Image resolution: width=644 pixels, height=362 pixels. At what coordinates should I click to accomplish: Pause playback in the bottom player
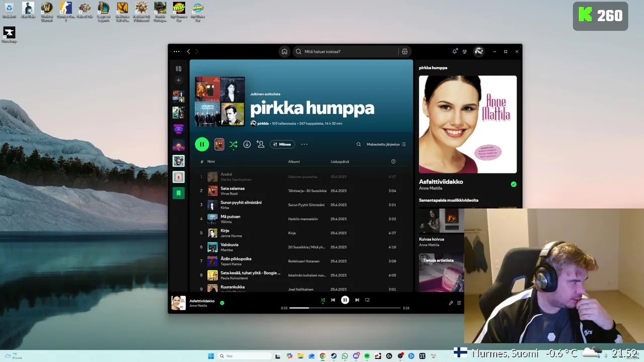pos(345,300)
